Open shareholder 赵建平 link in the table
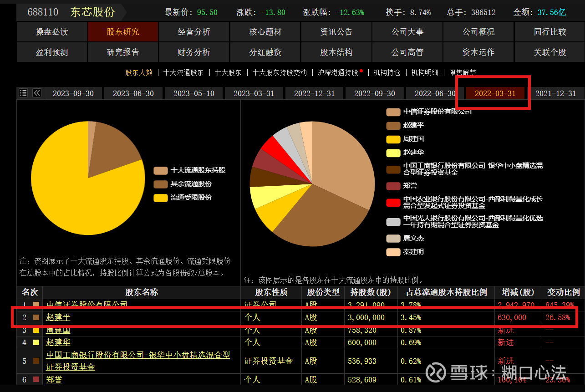Image resolution: width=585 pixels, height=392 pixels. tap(58, 317)
